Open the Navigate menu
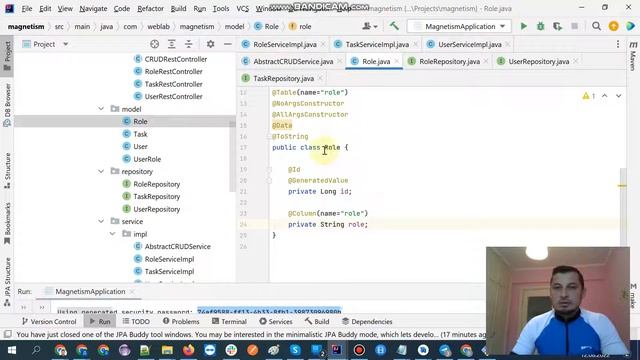 pyautogui.click(x=93, y=9)
